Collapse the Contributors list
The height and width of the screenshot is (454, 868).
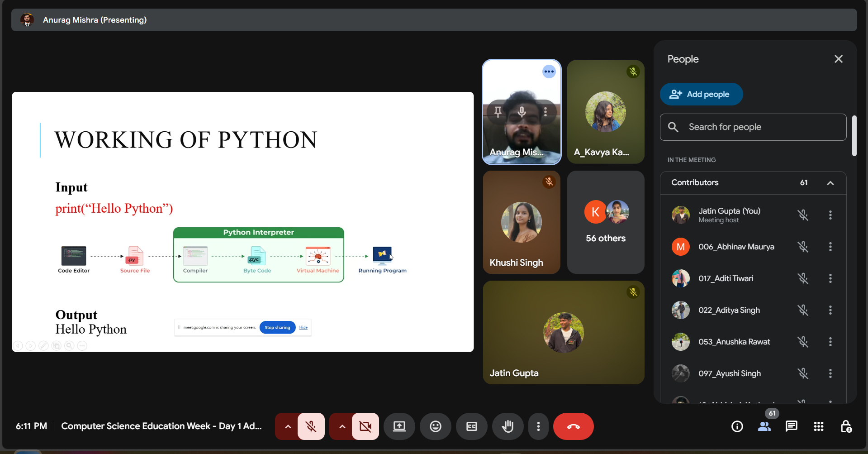click(x=830, y=183)
